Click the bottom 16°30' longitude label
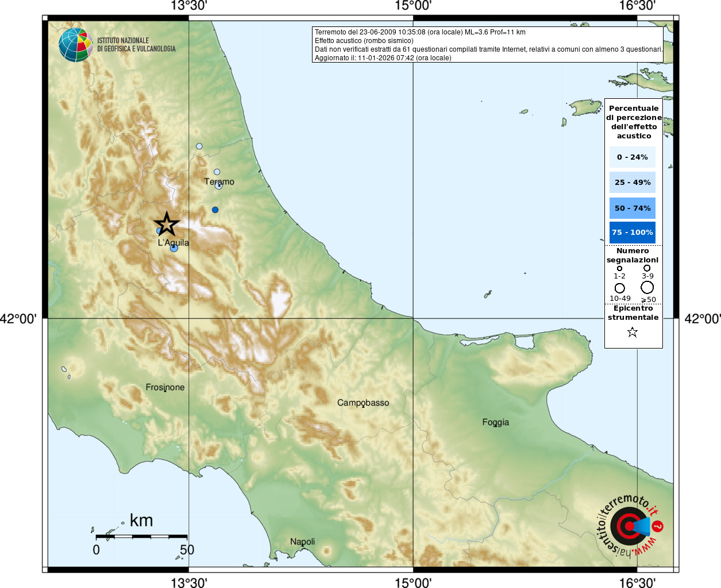The image size is (721, 588). tap(637, 583)
